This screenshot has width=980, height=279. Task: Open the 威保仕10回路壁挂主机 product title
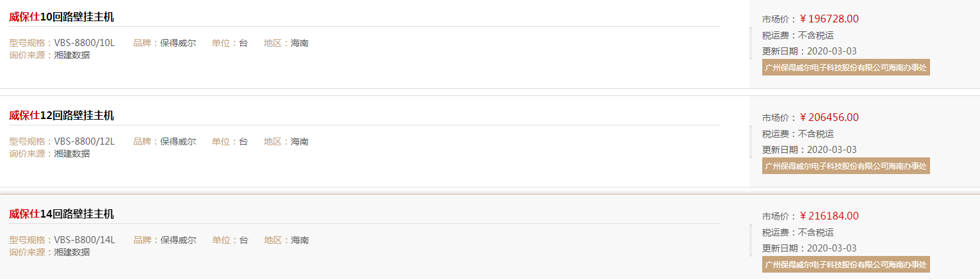coord(61,17)
